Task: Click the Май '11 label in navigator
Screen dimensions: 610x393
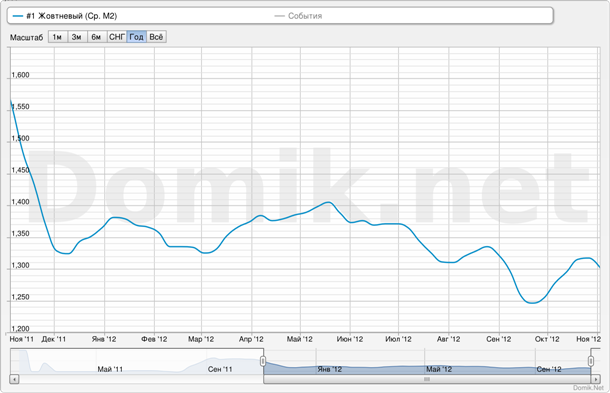Action: (110, 369)
